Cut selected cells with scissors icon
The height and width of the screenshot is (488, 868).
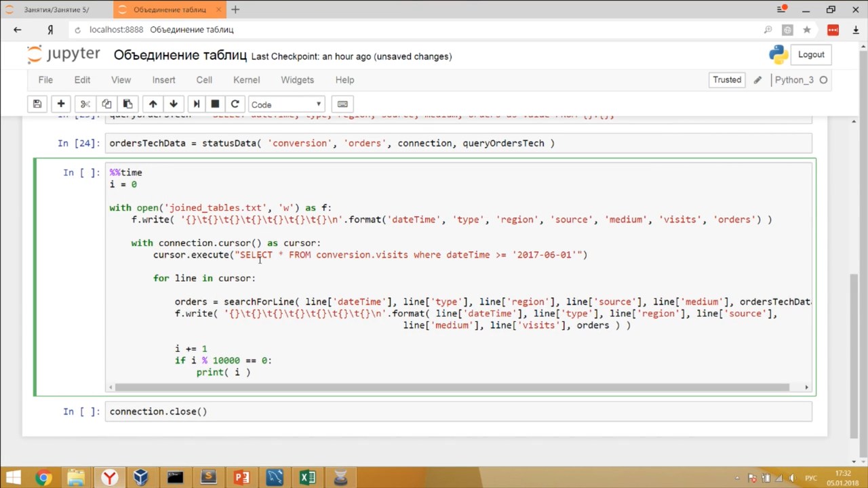click(x=85, y=104)
